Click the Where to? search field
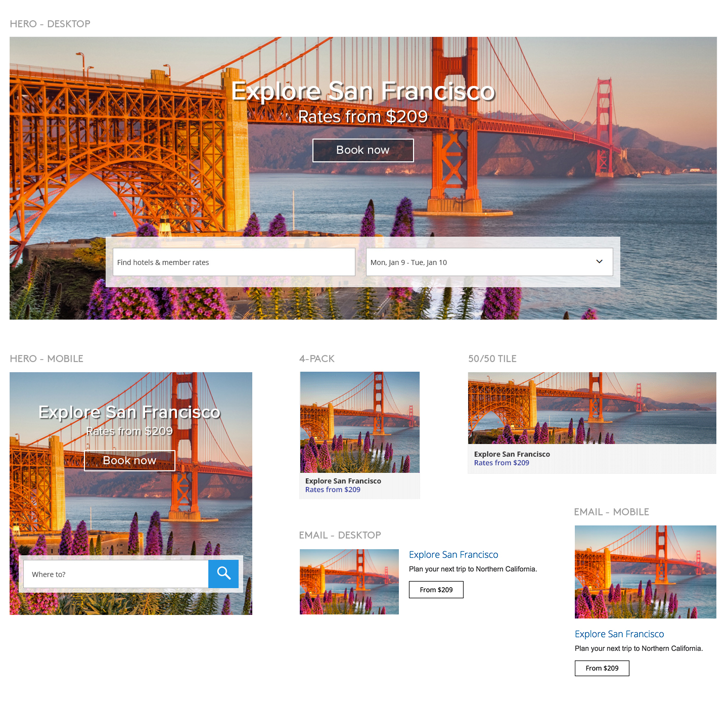 pos(116,574)
